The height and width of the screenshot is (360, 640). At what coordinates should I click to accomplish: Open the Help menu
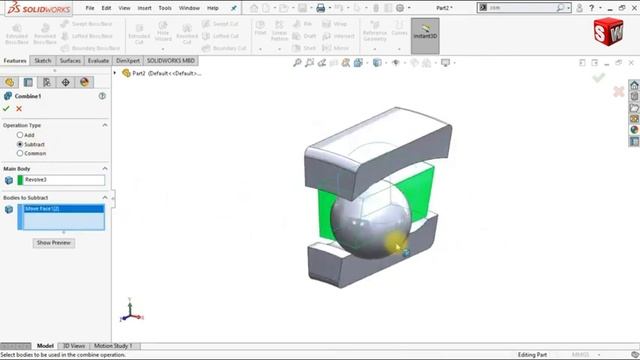tap(213, 8)
